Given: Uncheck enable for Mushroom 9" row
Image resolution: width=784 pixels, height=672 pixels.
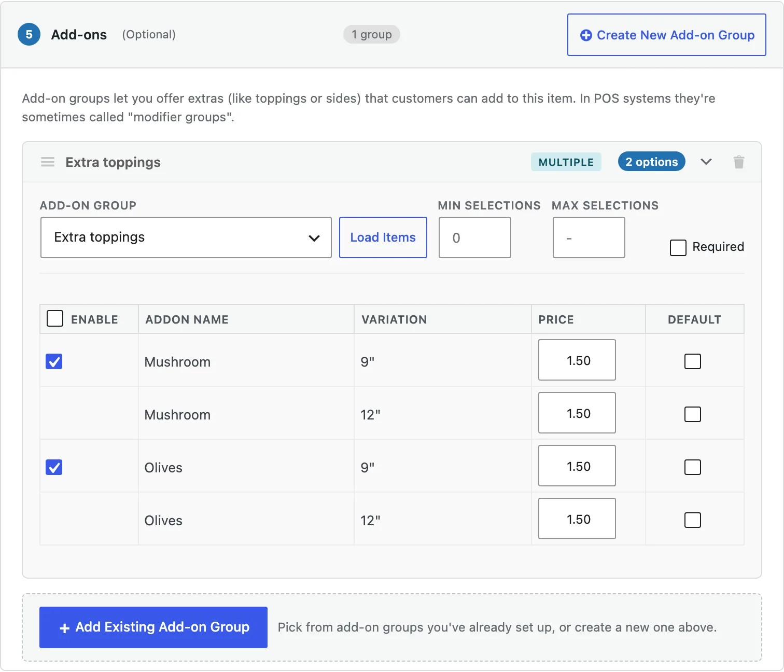Looking at the screenshot, I should pos(54,361).
